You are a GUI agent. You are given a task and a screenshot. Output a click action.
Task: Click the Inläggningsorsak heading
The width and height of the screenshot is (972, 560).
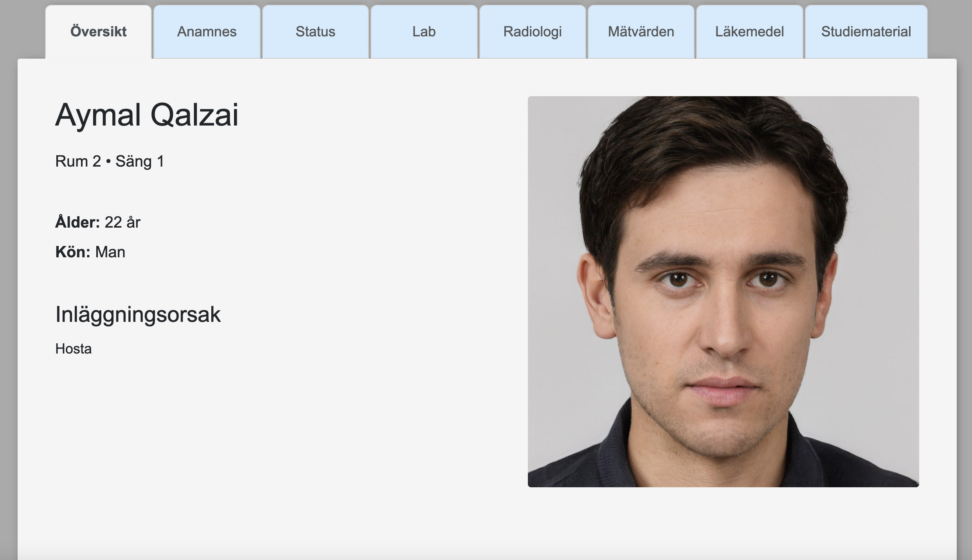[138, 314]
